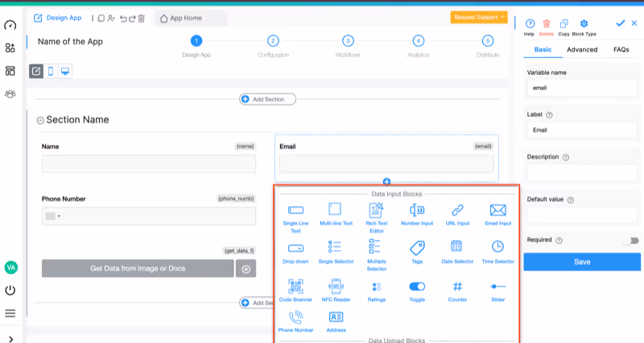Add an Email Input block
Image resolution: width=644 pixels, height=343 pixels.
point(497,214)
